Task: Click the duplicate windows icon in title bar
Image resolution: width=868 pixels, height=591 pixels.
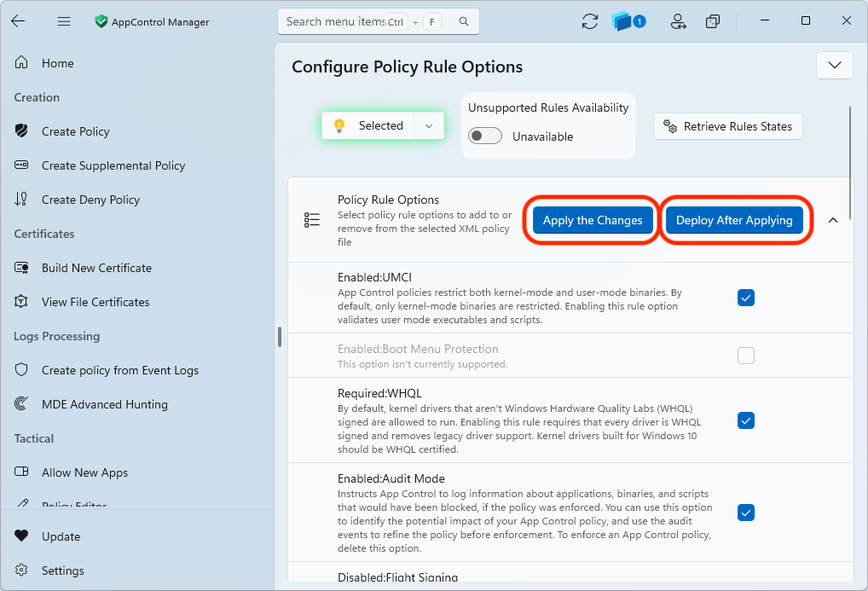Action: (713, 21)
